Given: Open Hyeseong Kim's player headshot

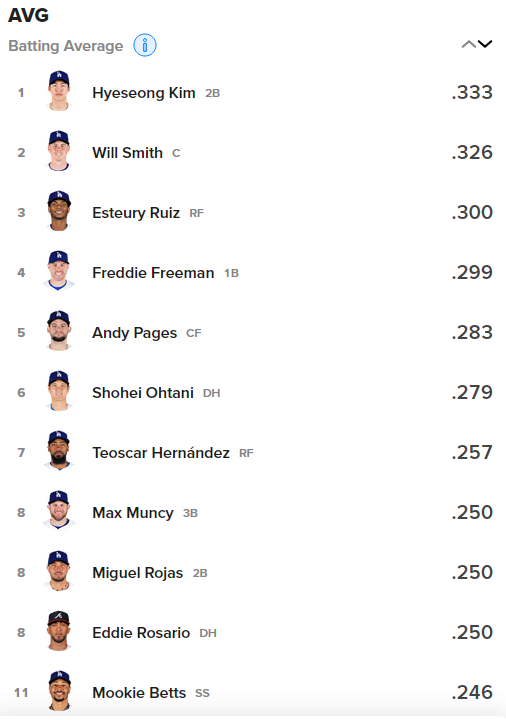Looking at the screenshot, I should point(59,91).
